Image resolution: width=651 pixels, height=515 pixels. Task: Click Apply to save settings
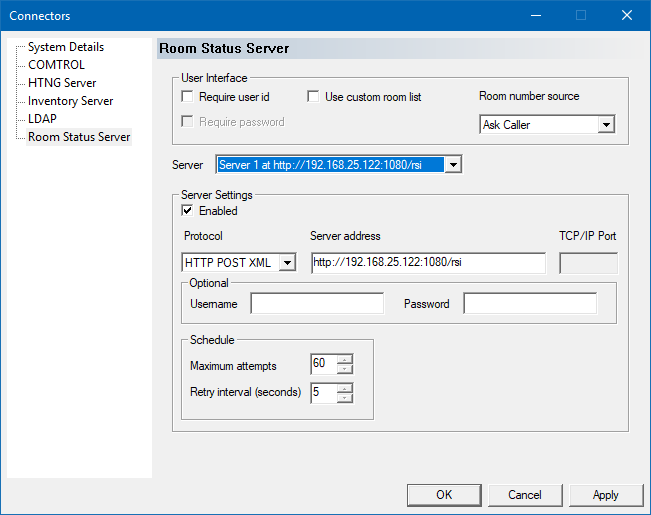[605, 495]
